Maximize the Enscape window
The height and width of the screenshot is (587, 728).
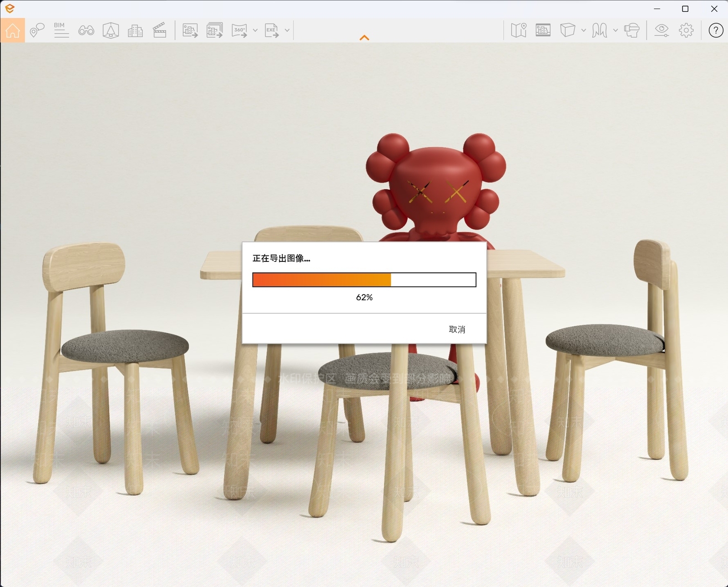[685, 9]
